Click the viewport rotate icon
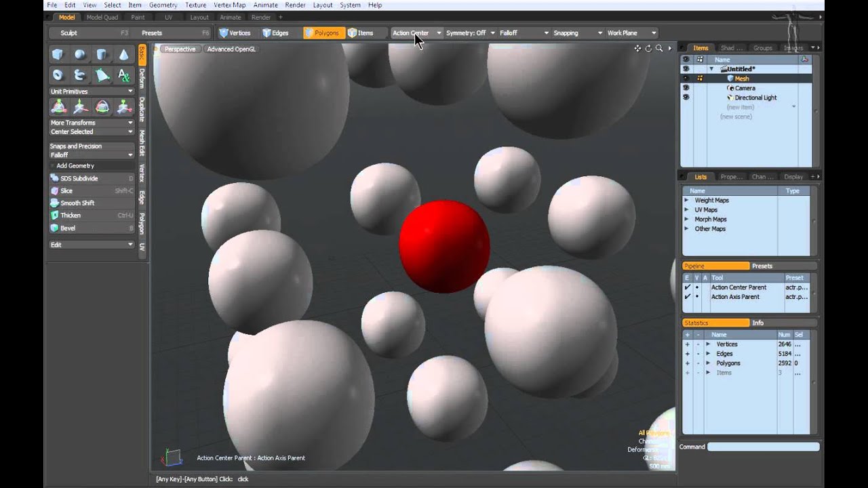This screenshot has height=488, width=868. pos(648,48)
